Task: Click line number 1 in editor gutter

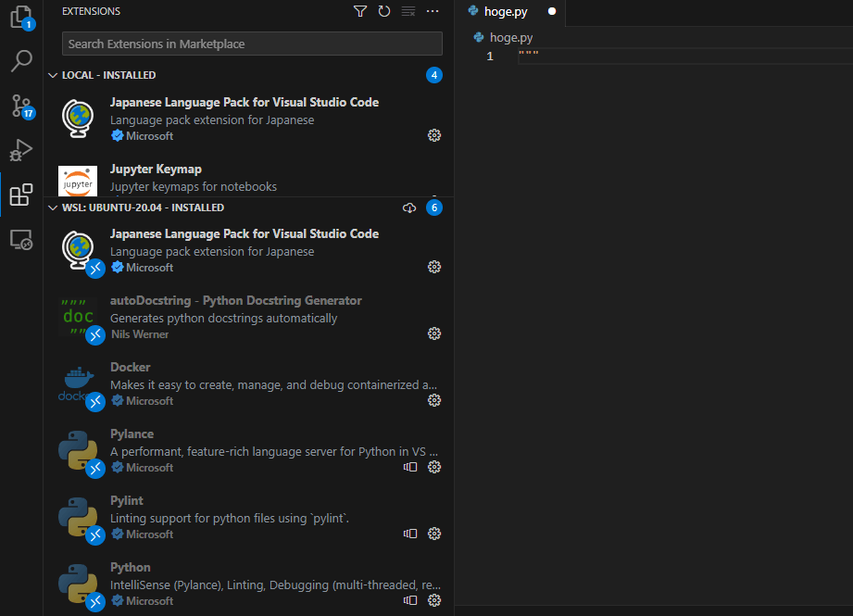Action: [490, 57]
